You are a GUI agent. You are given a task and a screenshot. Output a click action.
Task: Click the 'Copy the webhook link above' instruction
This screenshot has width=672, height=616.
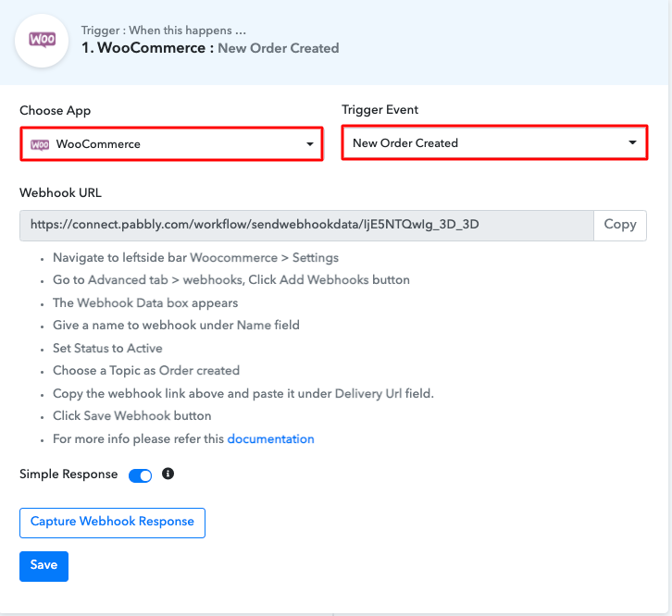click(243, 393)
